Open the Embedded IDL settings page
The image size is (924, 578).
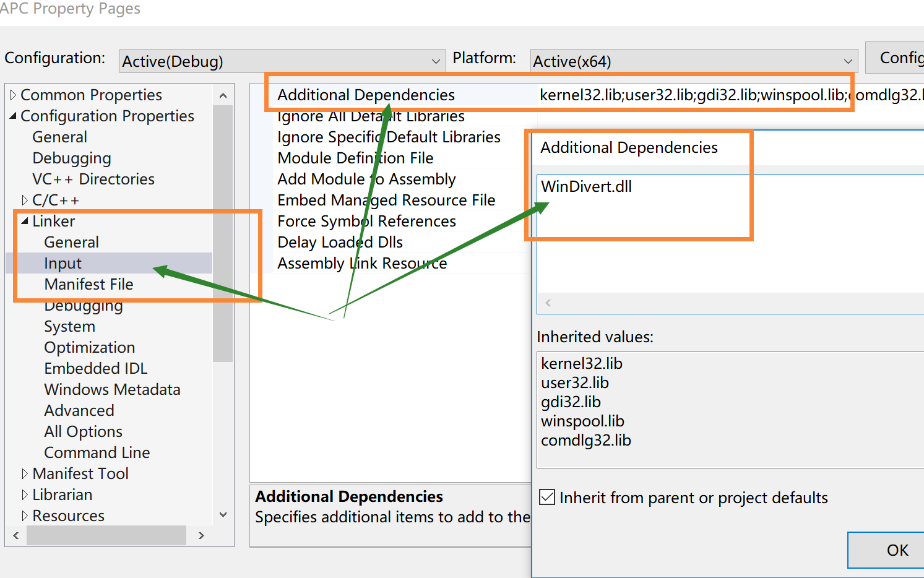(x=95, y=368)
